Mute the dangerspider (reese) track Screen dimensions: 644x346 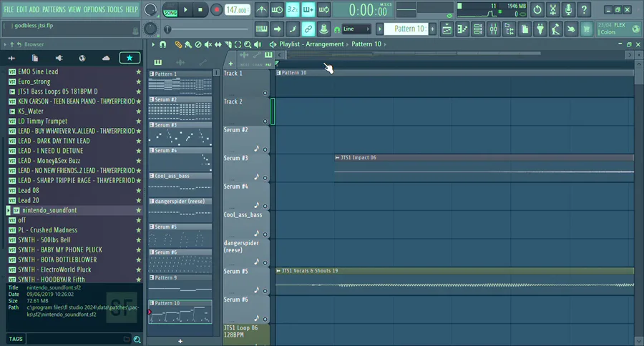[x=265, y=263]
